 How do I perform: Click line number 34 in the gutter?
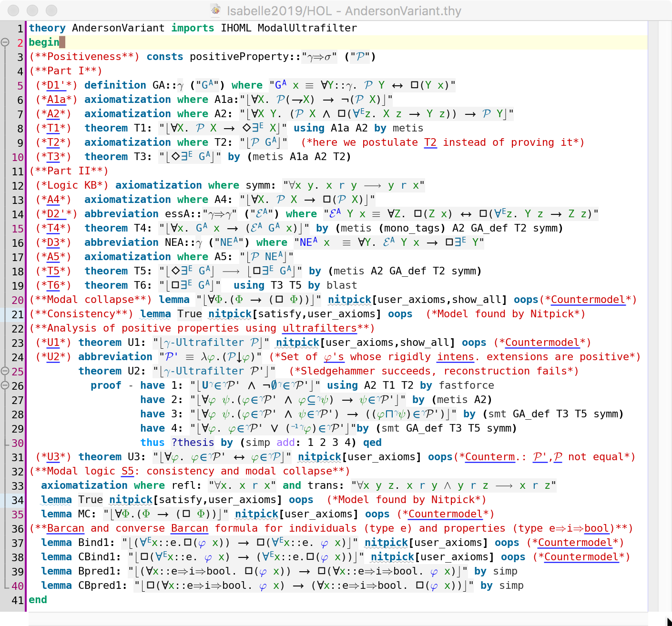point(18,500)
